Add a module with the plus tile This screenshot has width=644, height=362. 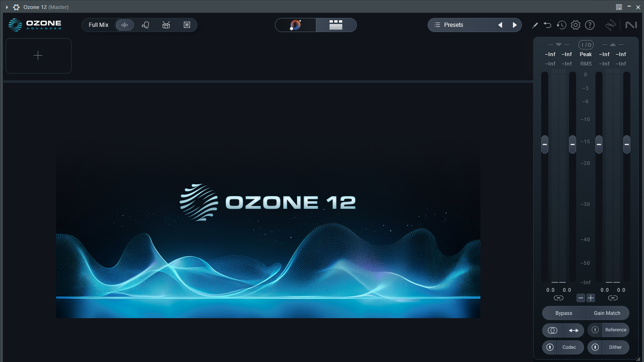coord(38,56)
